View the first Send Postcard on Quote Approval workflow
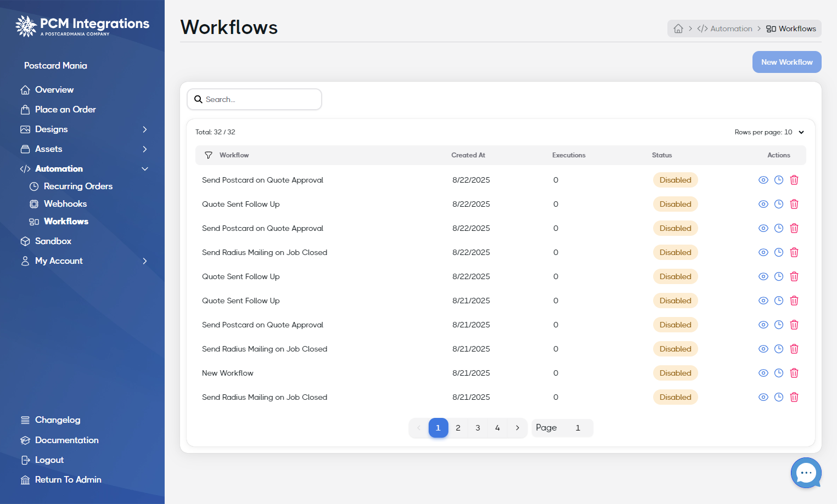The height and width of the screenshot is (504, 837). (763, 180)
